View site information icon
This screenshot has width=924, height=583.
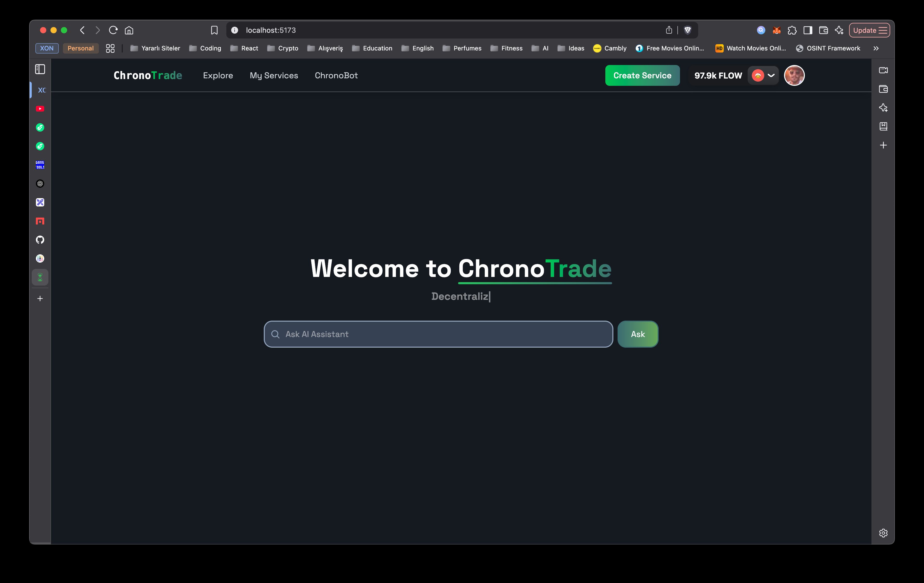point(234,30)
